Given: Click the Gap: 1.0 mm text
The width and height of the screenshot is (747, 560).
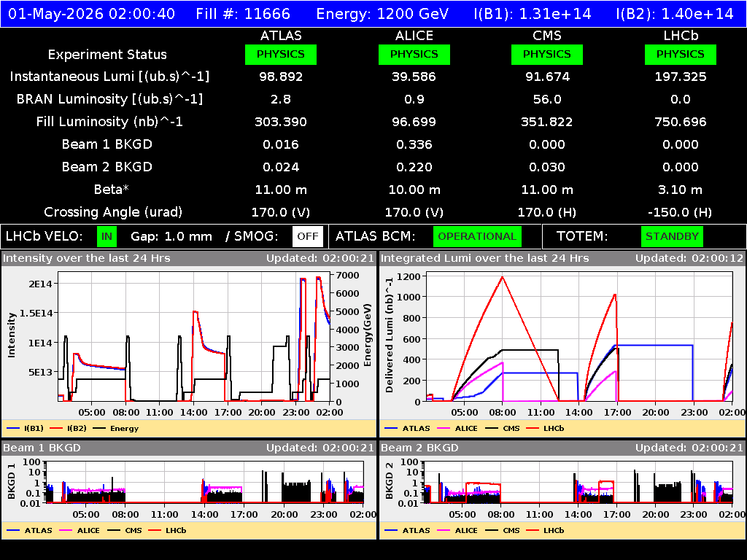Looking at the screenshot, I should [171, 236].
